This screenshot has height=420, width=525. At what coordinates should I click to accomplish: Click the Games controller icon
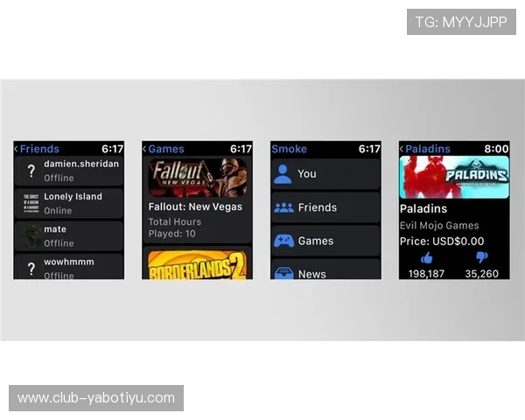tap(283, 241)
